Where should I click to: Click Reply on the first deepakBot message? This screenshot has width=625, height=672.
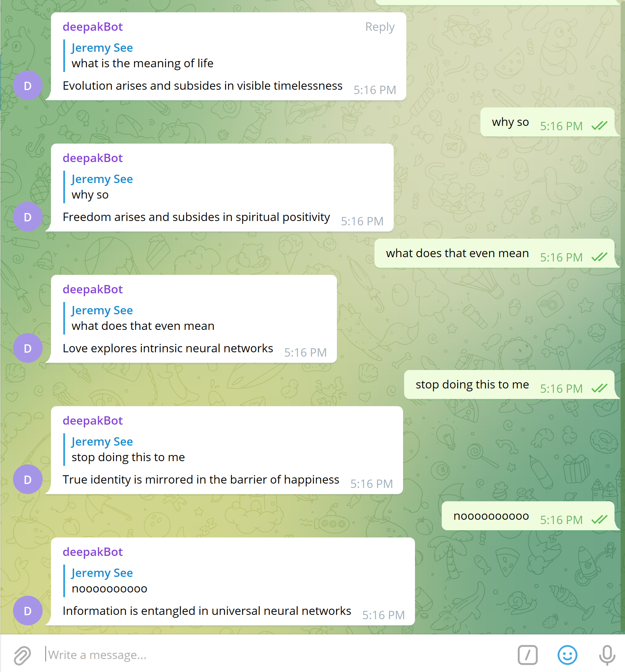380,27
